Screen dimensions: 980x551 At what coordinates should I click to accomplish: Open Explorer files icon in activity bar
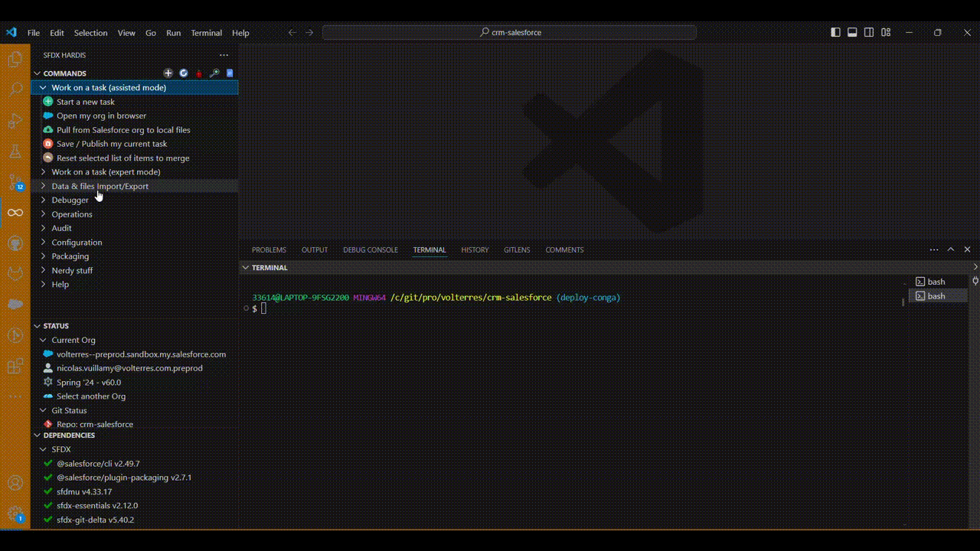15,59
